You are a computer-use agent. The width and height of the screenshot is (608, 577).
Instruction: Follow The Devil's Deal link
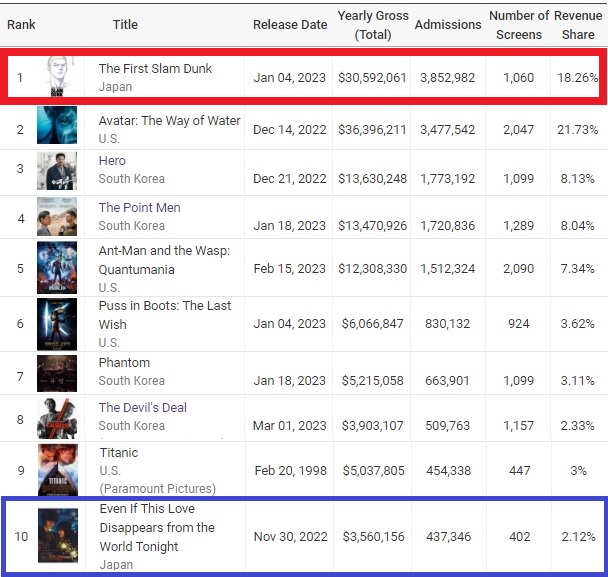tap(142, 408)
